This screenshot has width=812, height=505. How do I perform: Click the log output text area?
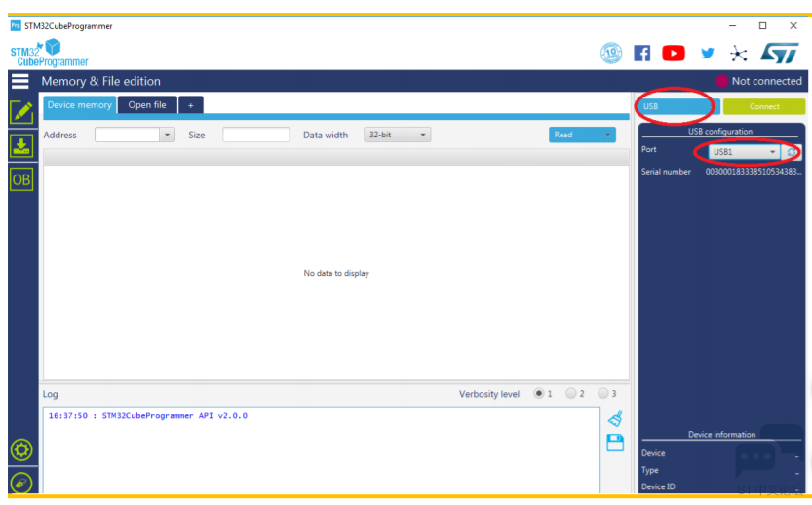click(321, 449)
